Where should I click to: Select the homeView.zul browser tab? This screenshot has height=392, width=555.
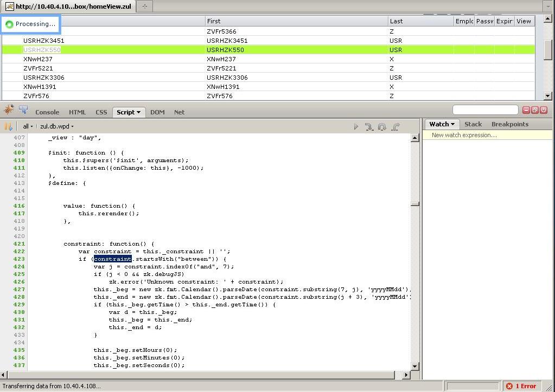coord(69,7)
